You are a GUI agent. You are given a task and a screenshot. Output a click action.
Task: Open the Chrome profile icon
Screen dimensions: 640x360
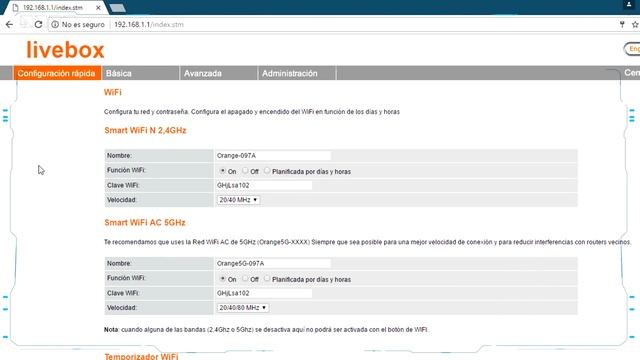pos(629,4)
